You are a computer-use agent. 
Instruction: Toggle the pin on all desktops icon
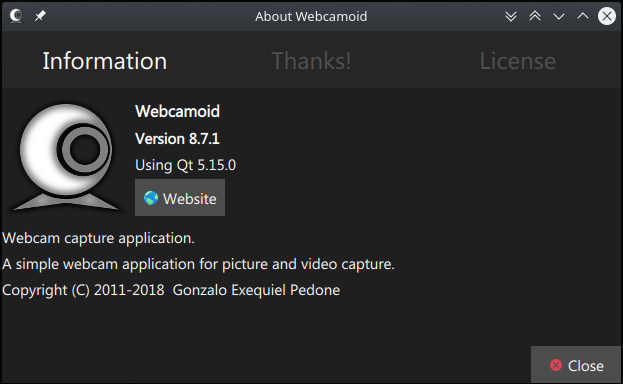point(40,16)
